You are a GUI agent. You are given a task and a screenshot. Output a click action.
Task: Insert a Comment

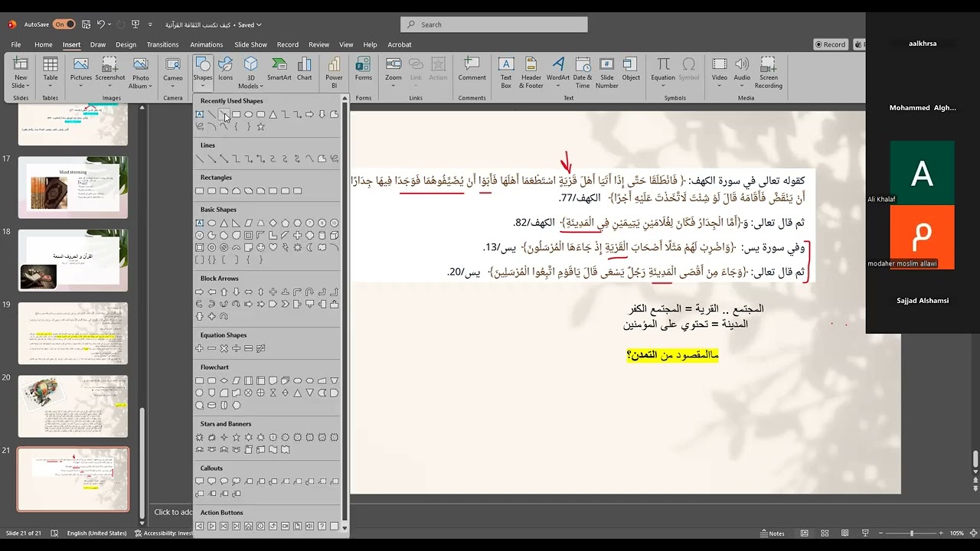coord(472,69)
